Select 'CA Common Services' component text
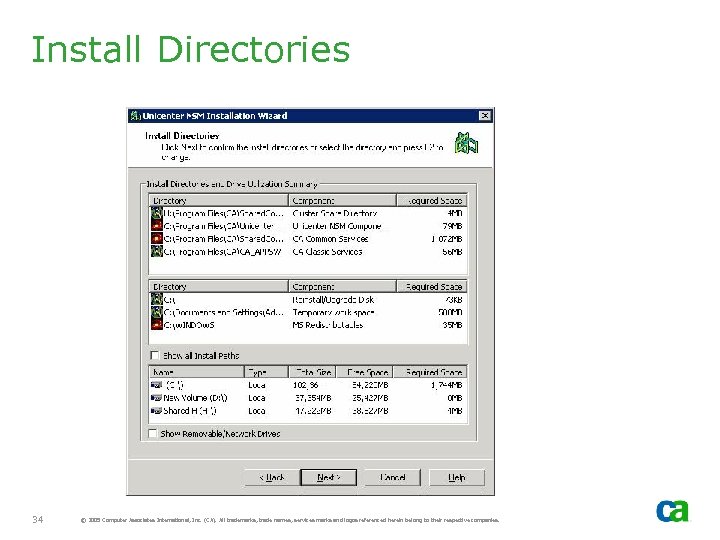Image resolution: width=720 pixels, height=540 pixels. click(330, 239)
